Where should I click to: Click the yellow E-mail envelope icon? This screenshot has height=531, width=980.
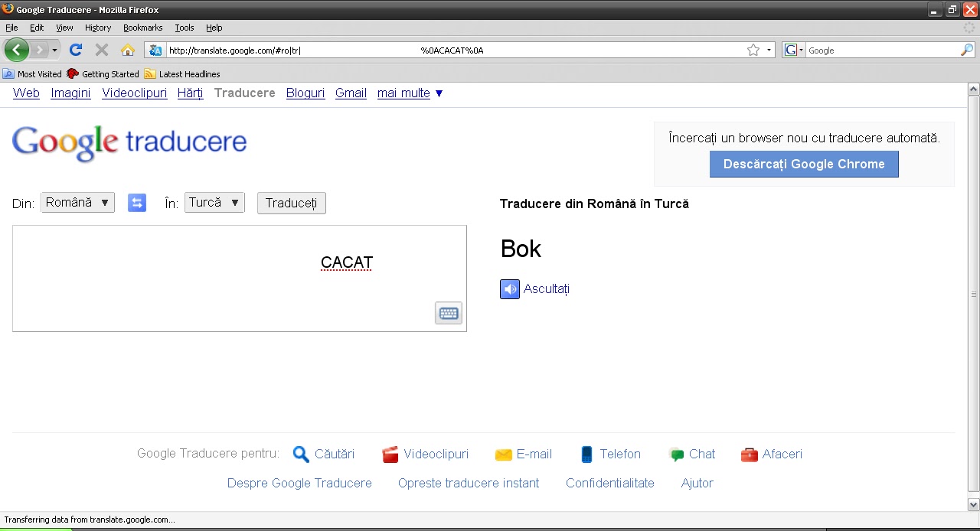pyautogui.click(x=503, y=454)
